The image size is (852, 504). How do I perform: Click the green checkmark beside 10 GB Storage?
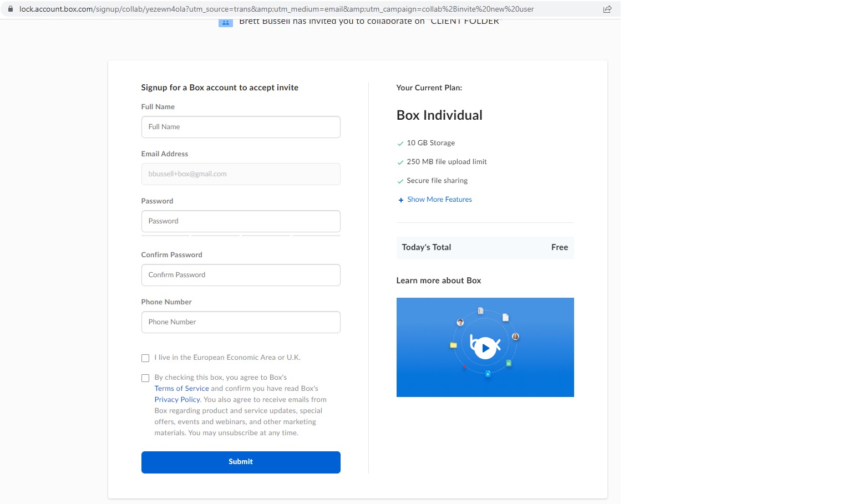[x=400, y=143]
